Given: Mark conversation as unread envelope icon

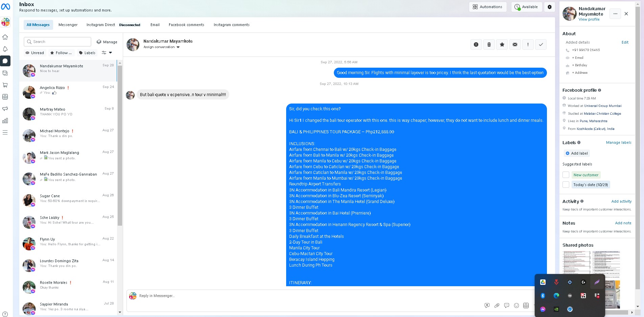Looking at the screenshot, I should 515,44.
